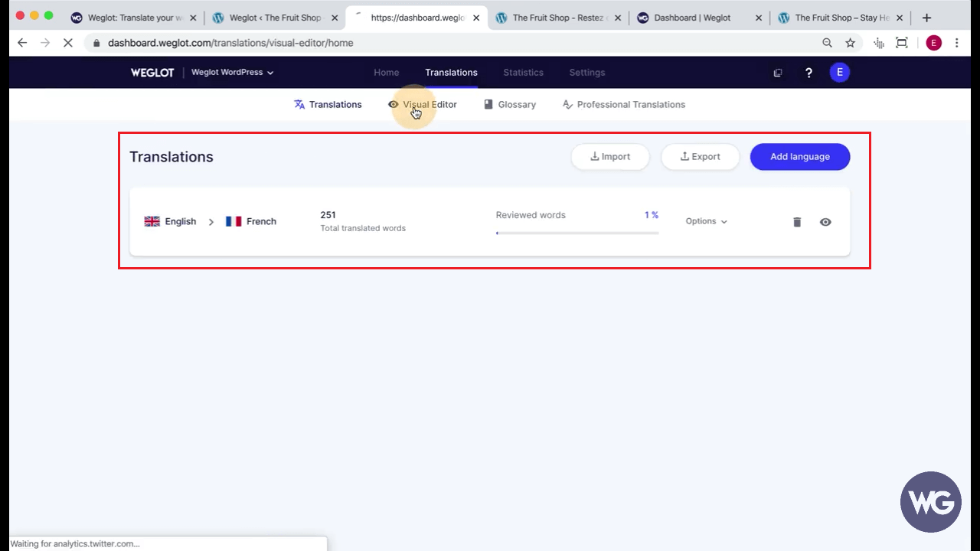The image size is (980, 551).
Task: Open the help question mark icon
Action: pyautogui.click(x=808, y=73)
